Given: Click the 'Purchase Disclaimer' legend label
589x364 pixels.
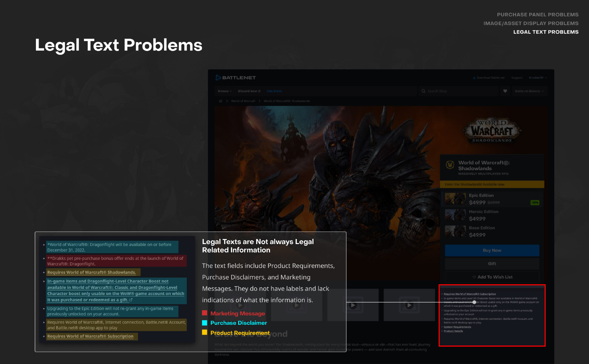Looking at the screenshot, I should click(239, 323).
